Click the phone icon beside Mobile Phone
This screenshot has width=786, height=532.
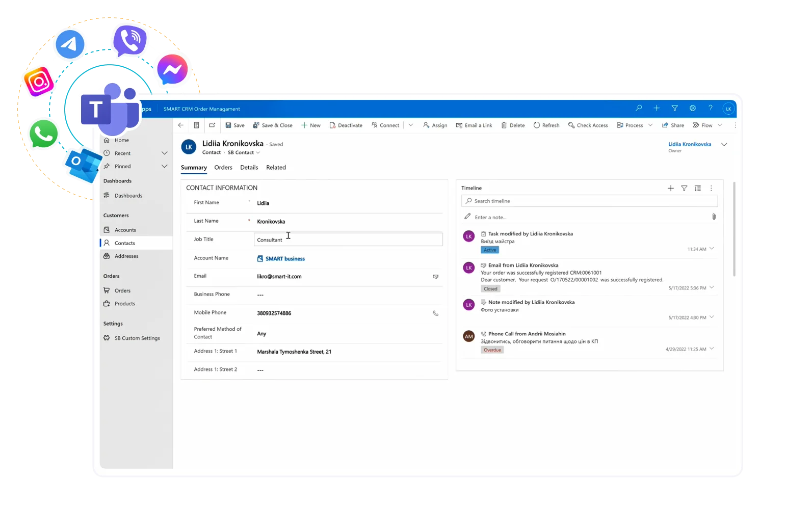pyautogui.click(x=435, y=313)
